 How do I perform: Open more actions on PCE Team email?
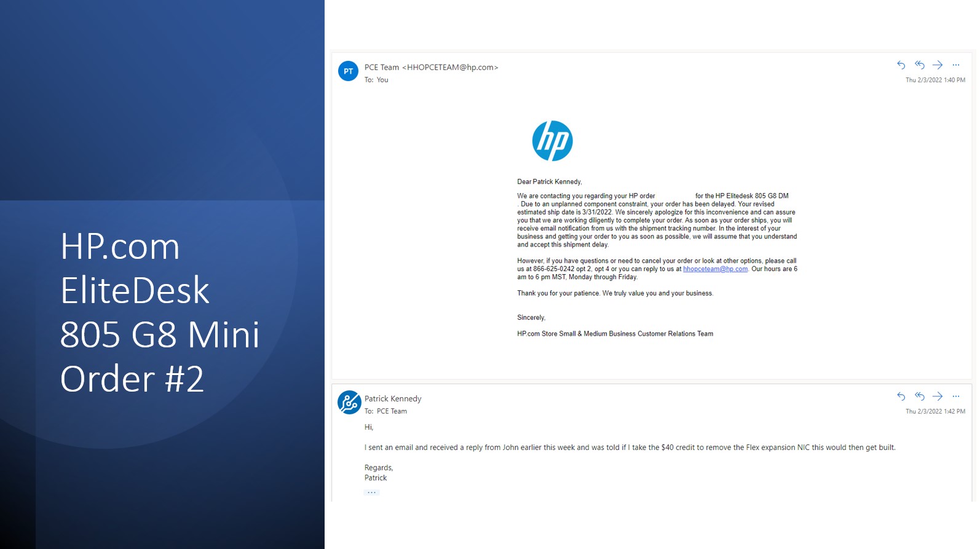[956, 65]
